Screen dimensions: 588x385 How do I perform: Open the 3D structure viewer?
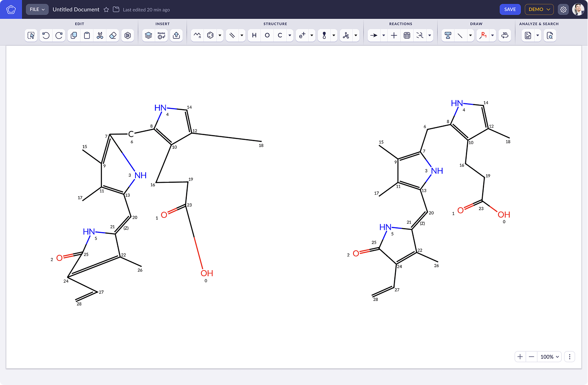(504, 36)
